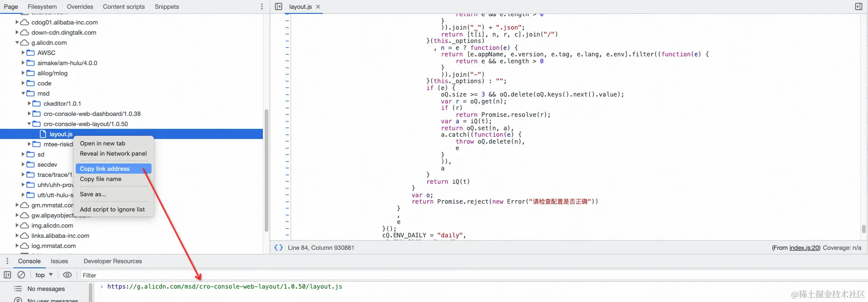
Task: Focus the console Filter input field
Action: tap(473, 275)
